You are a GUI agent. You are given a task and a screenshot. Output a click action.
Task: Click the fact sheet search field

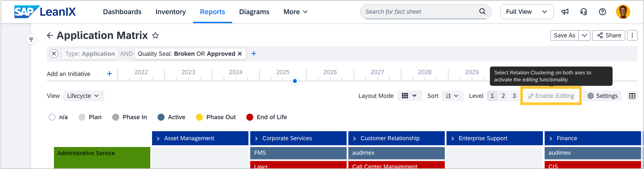420,12
